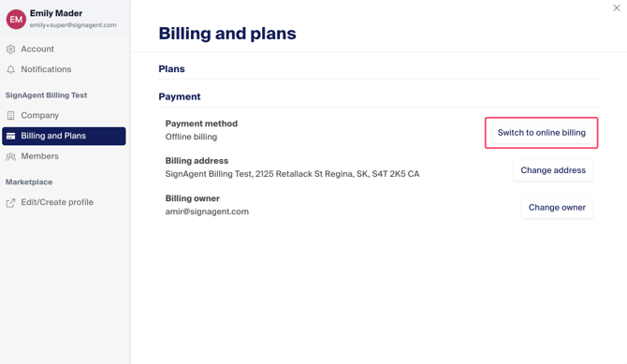Click the Change address button
The width and height of the screenshot is (627, 364).
(x=553, y=170)
